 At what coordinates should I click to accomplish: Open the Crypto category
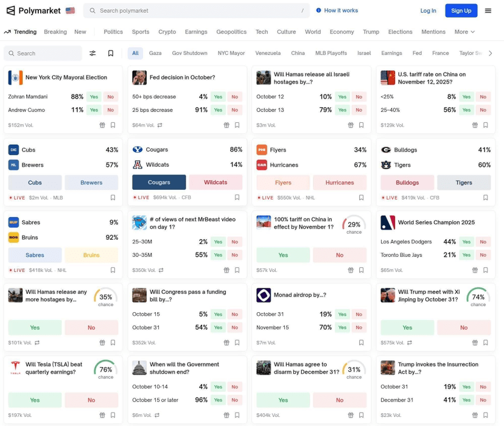(x=167, y=32)
